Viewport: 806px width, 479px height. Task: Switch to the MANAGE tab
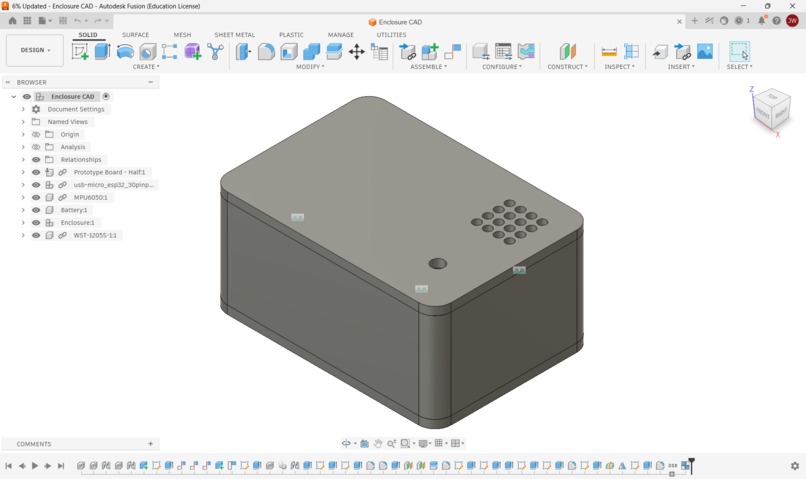coord(340,35)
